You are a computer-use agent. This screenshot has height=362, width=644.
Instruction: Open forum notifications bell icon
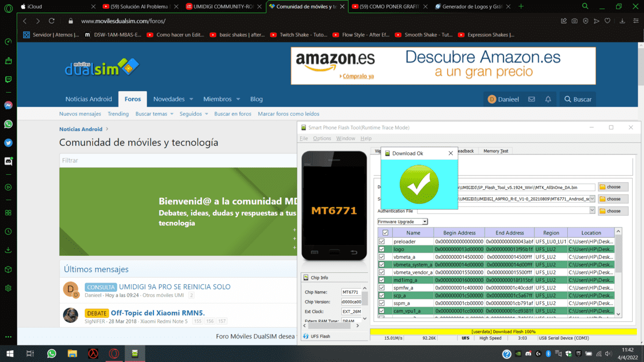coord(548,99)
